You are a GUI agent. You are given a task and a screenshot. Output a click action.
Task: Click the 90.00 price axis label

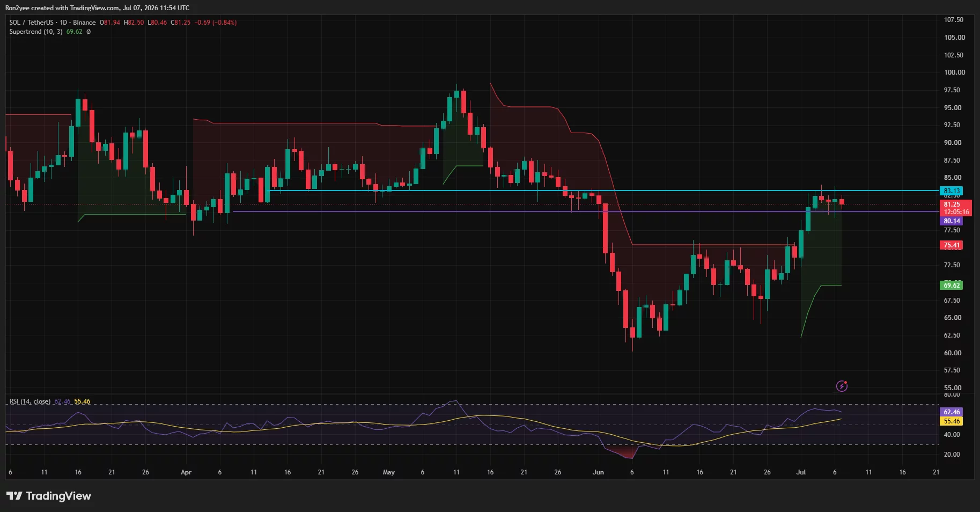953,143
